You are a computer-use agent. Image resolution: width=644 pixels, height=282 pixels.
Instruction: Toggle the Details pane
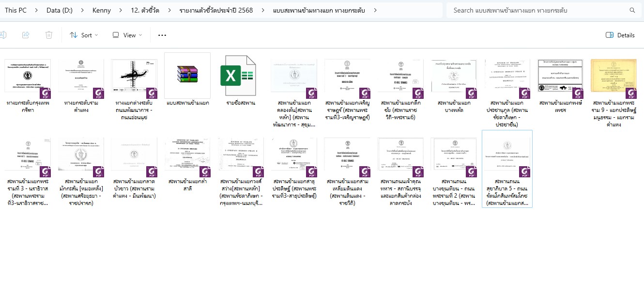point(620,35)
